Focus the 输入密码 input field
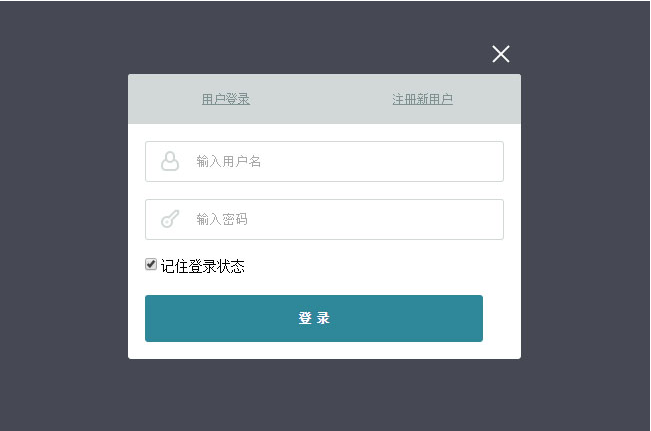 click(340, 219)
